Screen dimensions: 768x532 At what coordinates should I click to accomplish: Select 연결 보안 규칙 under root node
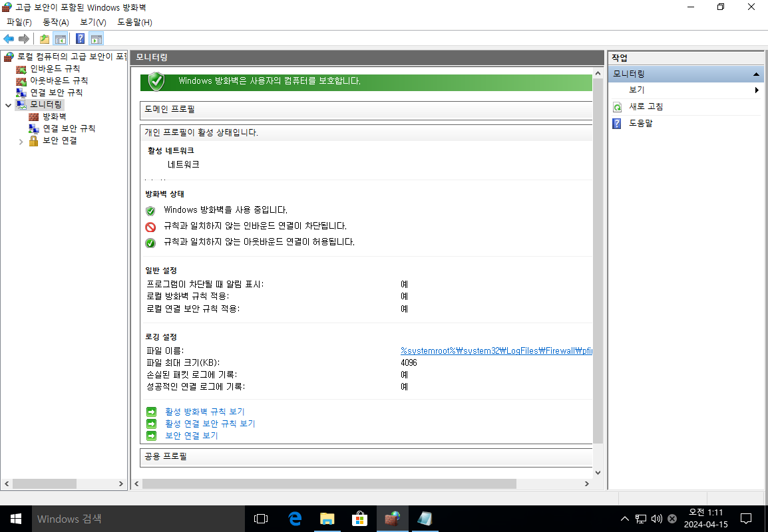pyautogui.click(x=57, y=92)
